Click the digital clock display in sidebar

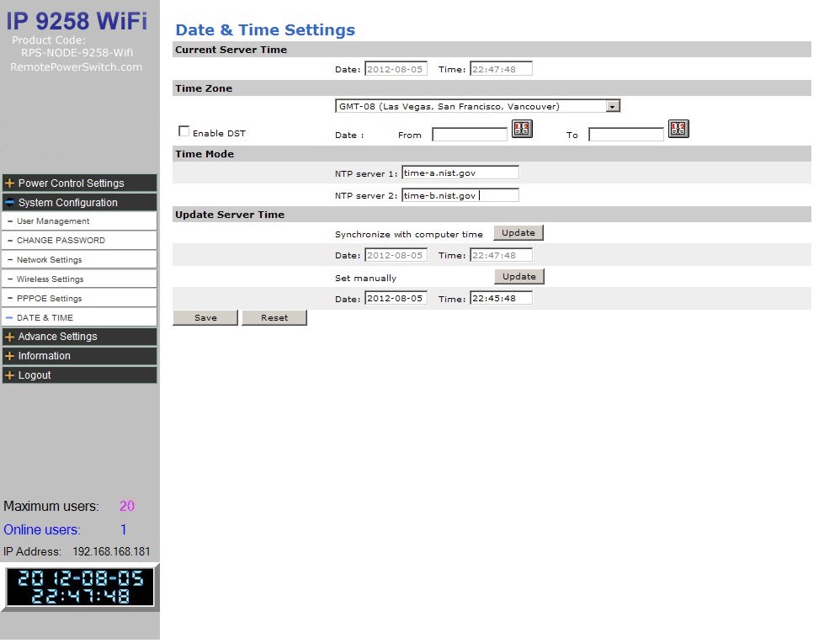[80, 587]
